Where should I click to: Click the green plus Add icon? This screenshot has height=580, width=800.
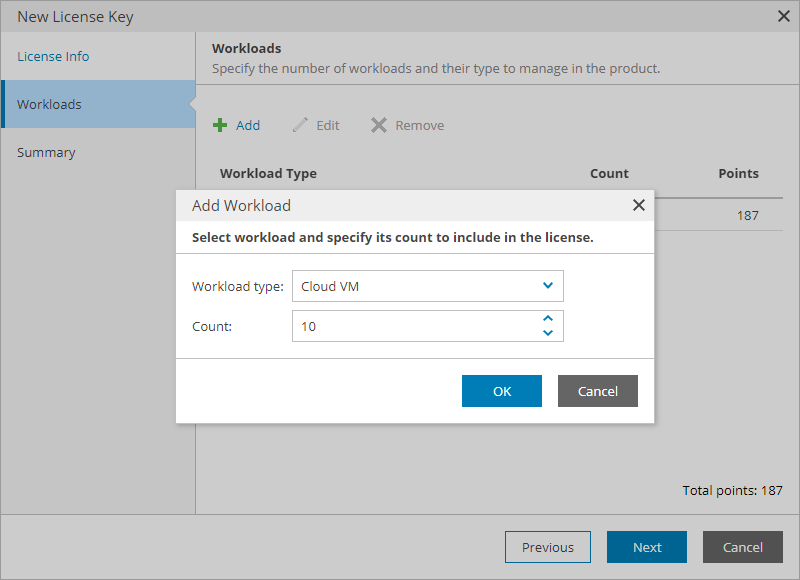click(220, 126)
